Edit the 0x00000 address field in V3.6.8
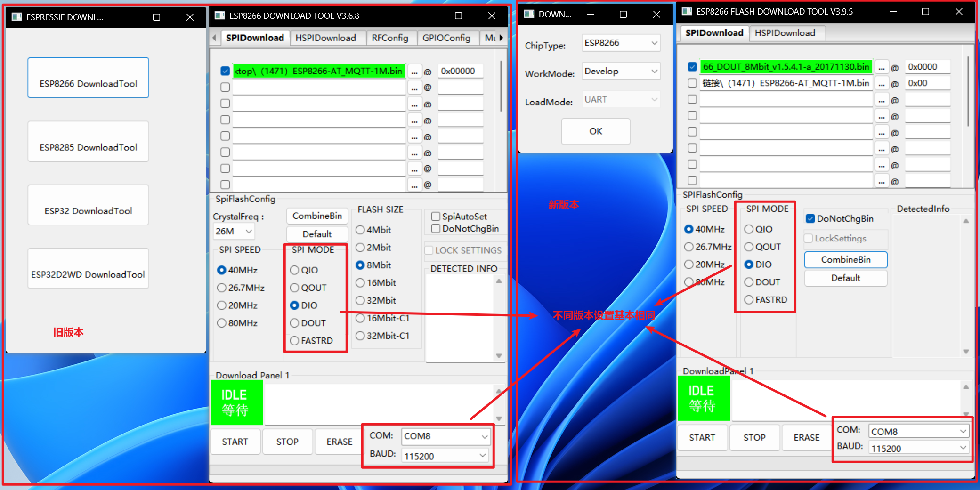This screenshot has height=490, width=980. tap(461, 71)
